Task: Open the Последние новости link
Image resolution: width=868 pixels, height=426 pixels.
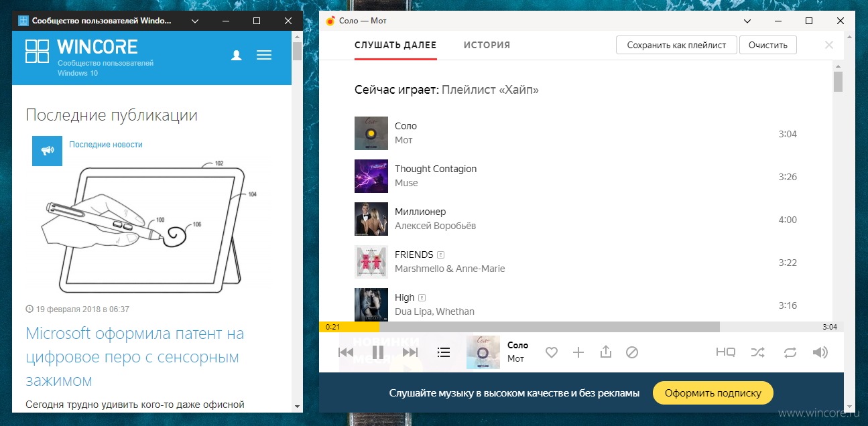Action: point(106,144)
